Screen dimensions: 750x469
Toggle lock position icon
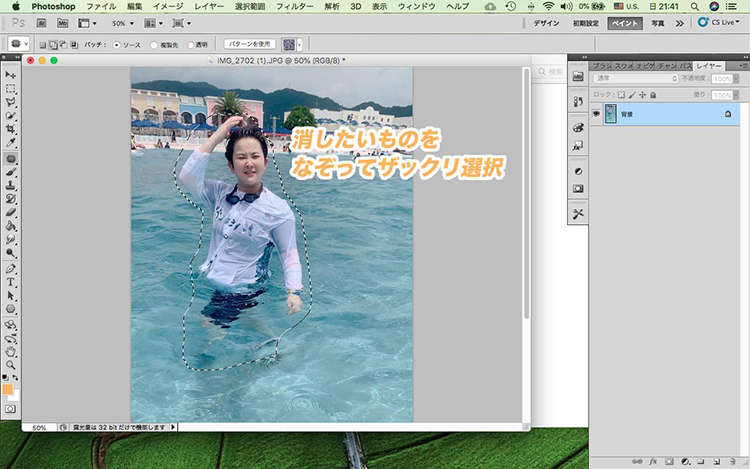pos(642,95)
